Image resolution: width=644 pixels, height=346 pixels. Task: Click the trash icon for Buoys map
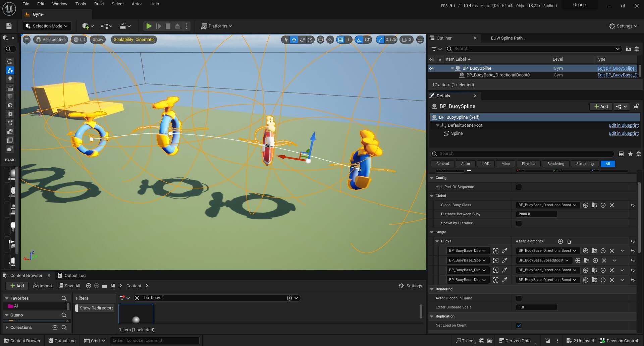click(x=569, y=241)
